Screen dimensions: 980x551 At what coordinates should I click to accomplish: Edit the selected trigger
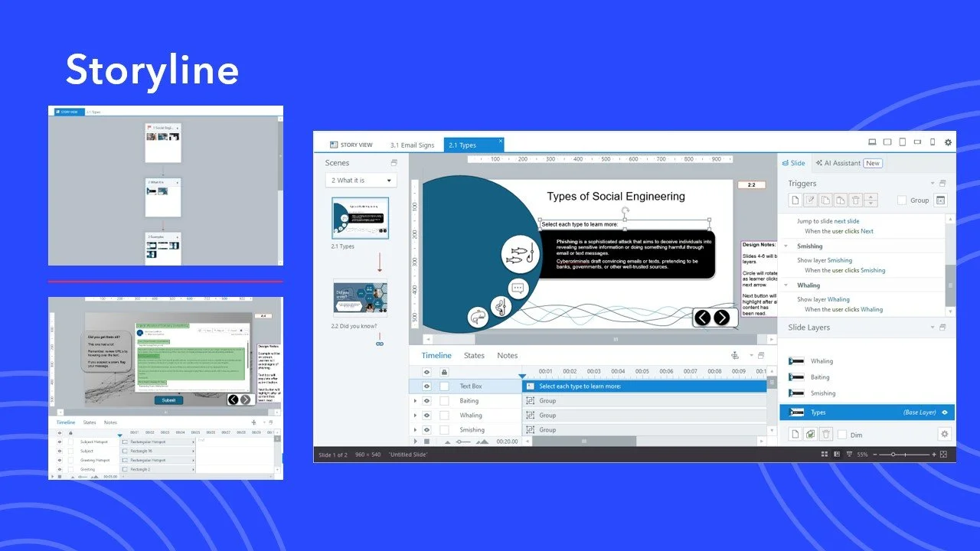(x=811, y=201)
